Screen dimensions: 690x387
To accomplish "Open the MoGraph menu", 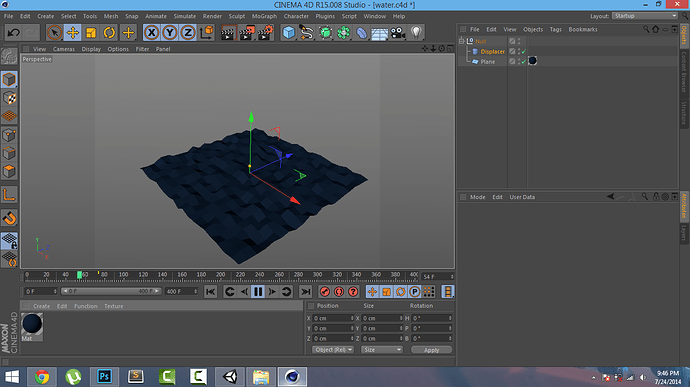I will pos(264,16).
